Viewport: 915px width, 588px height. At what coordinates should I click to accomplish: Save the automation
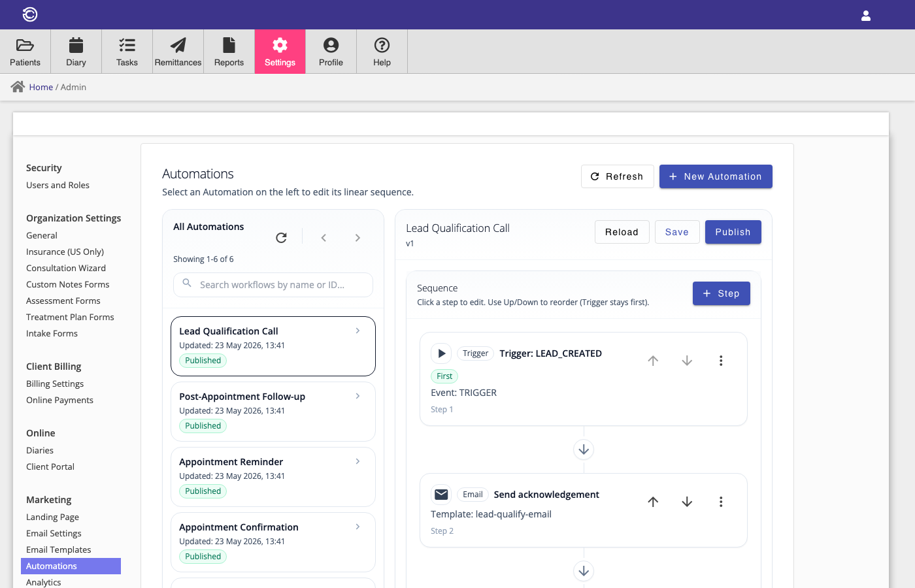(x=677, y=232)
